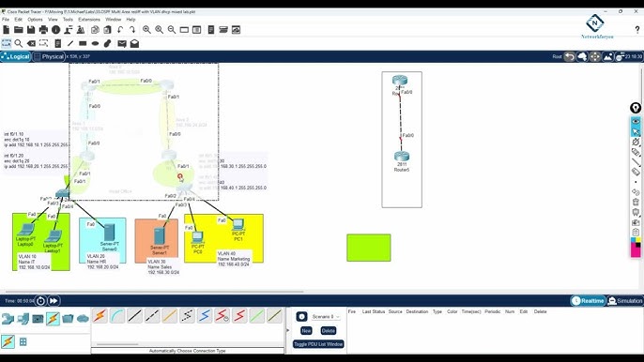Click the undo arrow in toolbar
The image size is (644, 362).
[x=120, y=30]
